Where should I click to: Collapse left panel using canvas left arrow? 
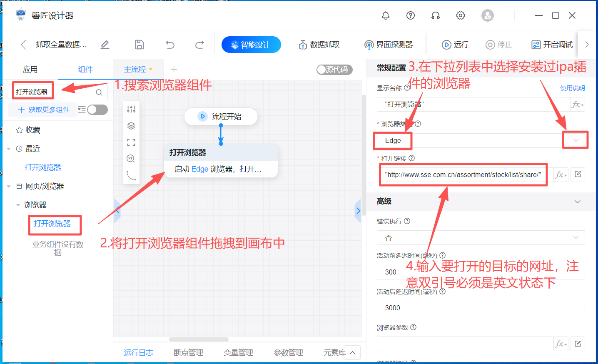point(117,211)
